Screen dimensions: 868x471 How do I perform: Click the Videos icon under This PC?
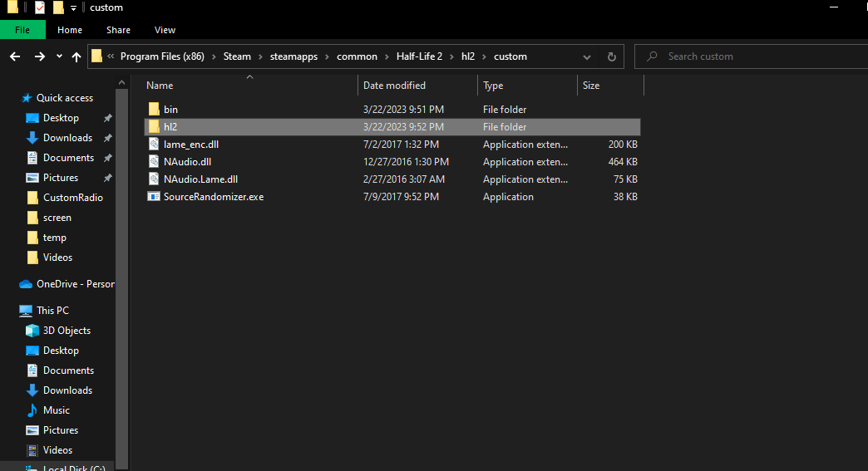[32, 450]
